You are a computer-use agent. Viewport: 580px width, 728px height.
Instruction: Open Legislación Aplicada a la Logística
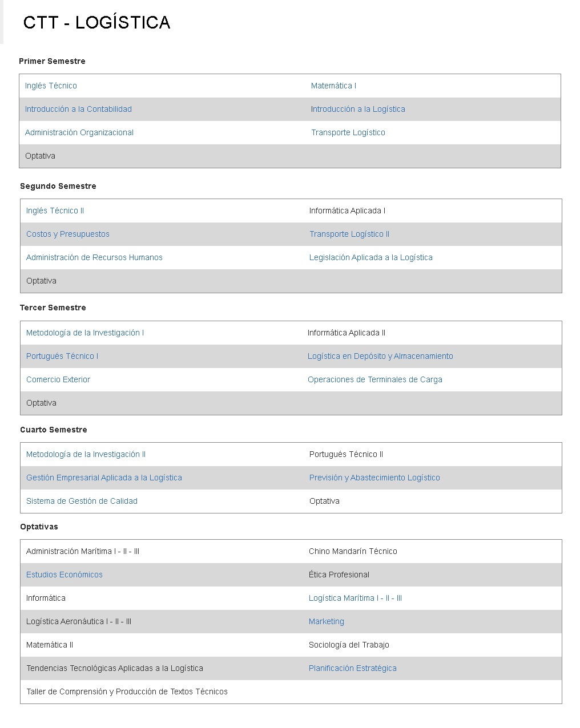(371, 257)
